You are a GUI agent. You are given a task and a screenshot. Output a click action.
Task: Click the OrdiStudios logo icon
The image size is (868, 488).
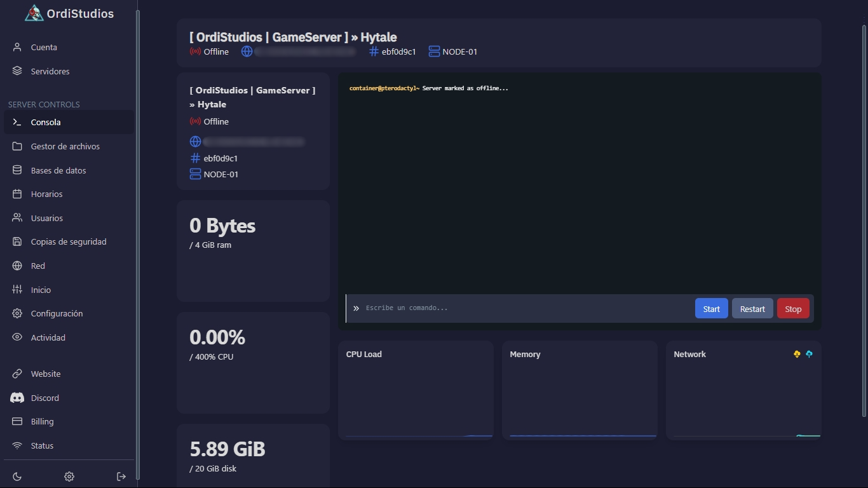pyautogui.click(x=34, y=13)
